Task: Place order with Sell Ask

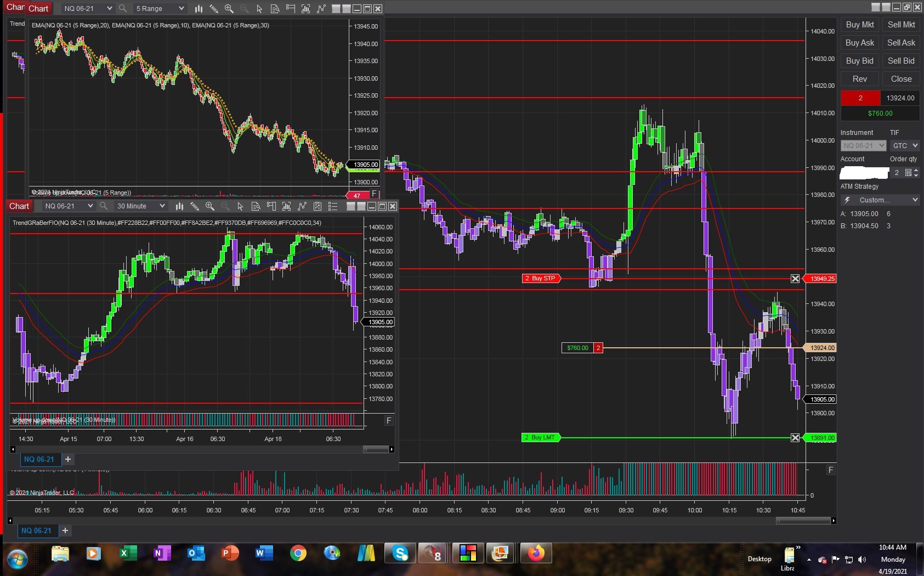Action: point(901,43)
